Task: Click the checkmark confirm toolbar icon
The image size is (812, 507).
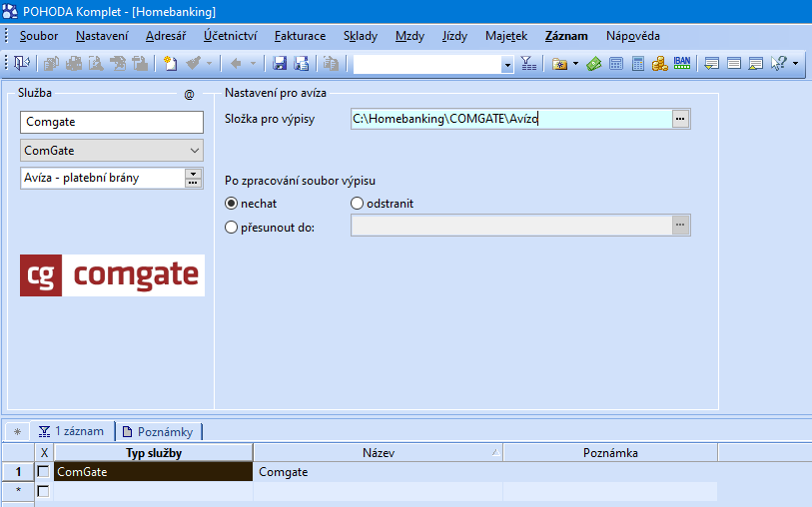Action: pyautogui.click(x=193, y=64)
